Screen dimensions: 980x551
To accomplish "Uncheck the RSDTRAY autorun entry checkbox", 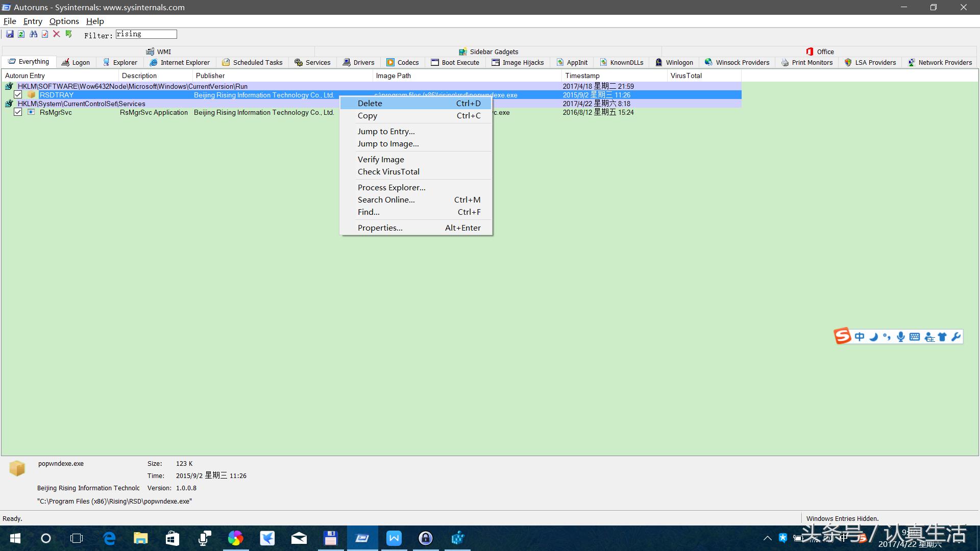I will [18, 95].
